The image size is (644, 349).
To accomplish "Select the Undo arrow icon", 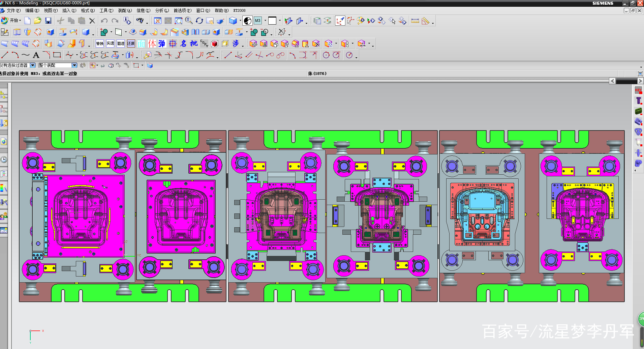I will tap(104, 21).
